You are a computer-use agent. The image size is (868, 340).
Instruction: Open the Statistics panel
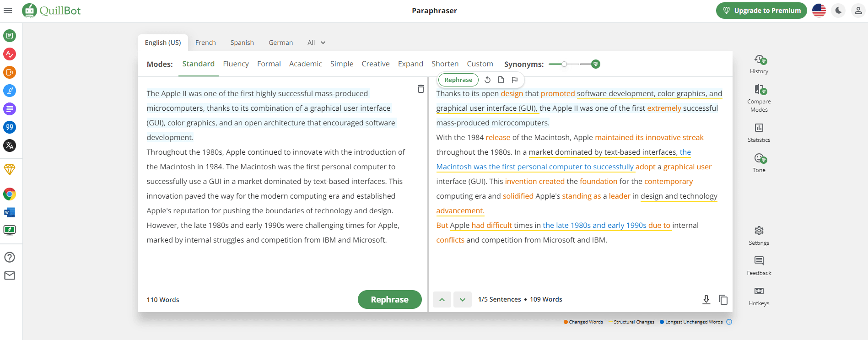tap(759, 132)
